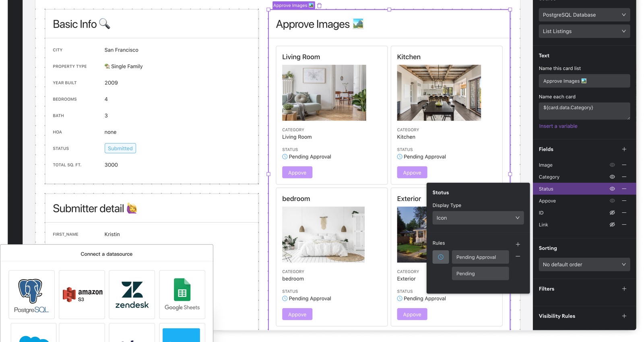644x342 pixels.
Task: Remove the Category field with minus icon
Action: click(x=624, y=177)
